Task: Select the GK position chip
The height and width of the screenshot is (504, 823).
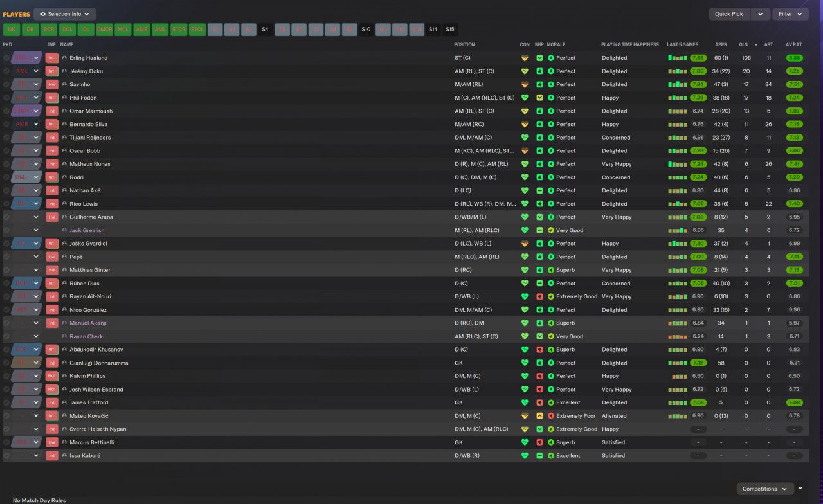Action: 12,30
